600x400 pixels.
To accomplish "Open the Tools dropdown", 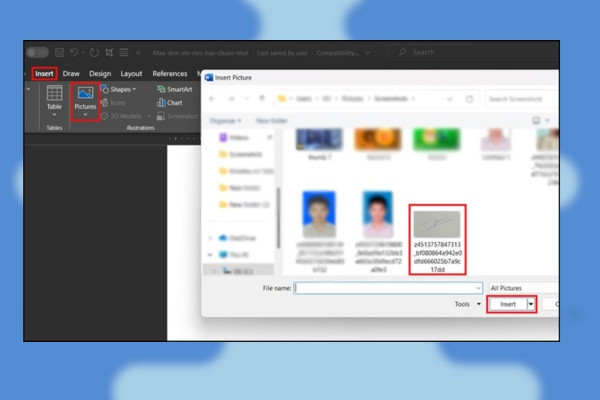I will tap(468, 304).
